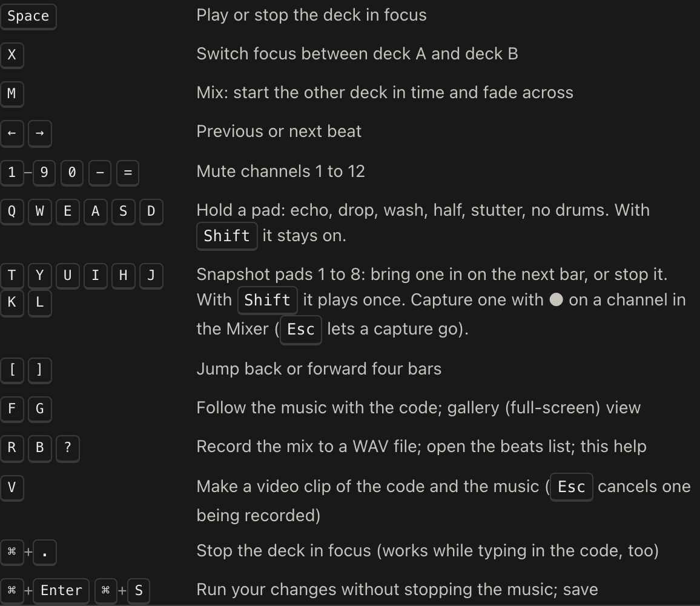This screenshot has height=606, width=700.
Task: Click the command key cap before the period key
Action: 12,553
